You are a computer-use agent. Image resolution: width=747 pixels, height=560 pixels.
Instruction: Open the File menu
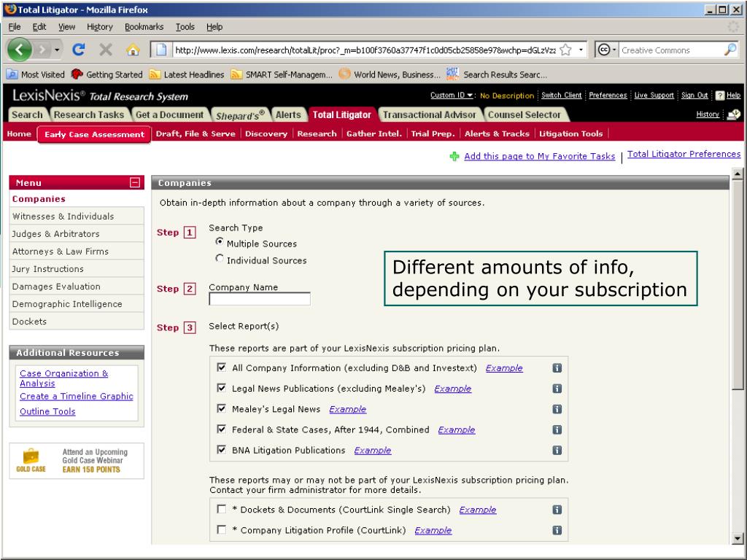[x=15, y=27]
